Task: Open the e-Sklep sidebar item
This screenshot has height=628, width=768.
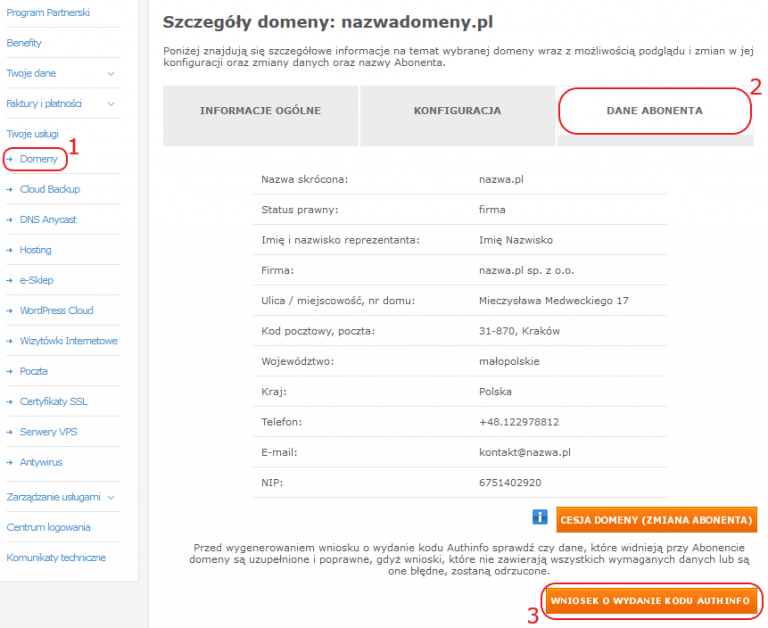Action: (37, 280)
